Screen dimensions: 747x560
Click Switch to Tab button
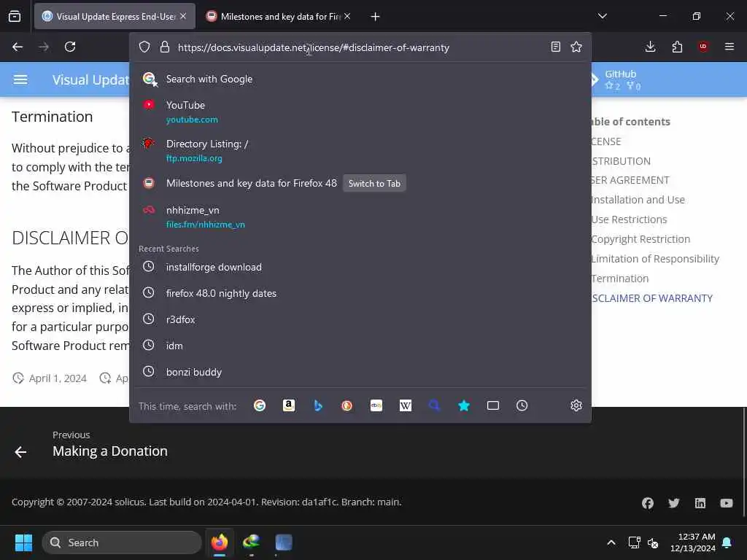(374, 183)
